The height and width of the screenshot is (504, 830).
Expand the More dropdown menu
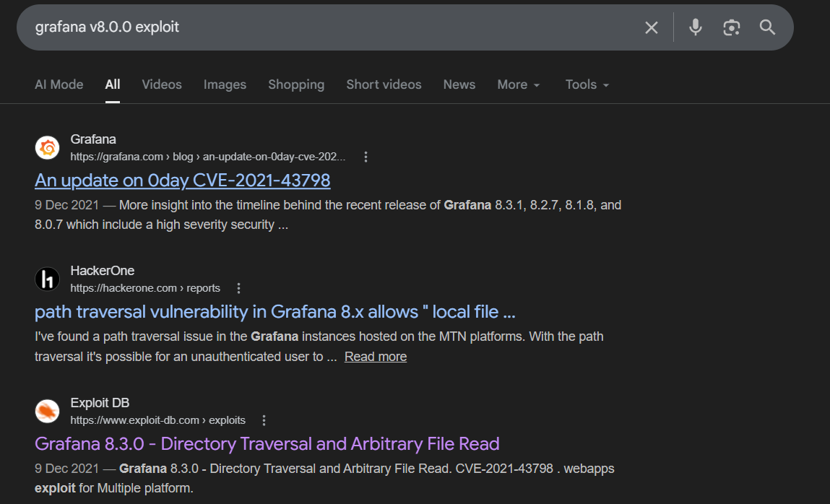[518, 84]
